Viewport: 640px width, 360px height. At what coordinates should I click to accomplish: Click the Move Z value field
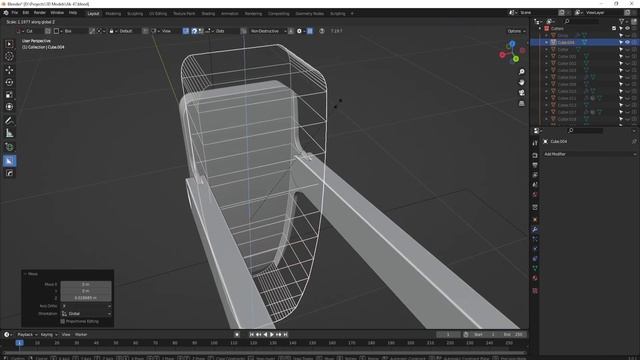(86, 298)
